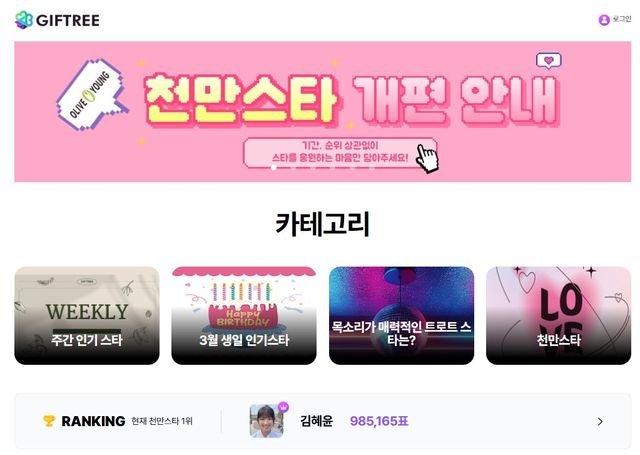This screenshot has height=455, width=640.
Task: Go home via the GIFTREE wordmark
Action: tap(68, 20)
